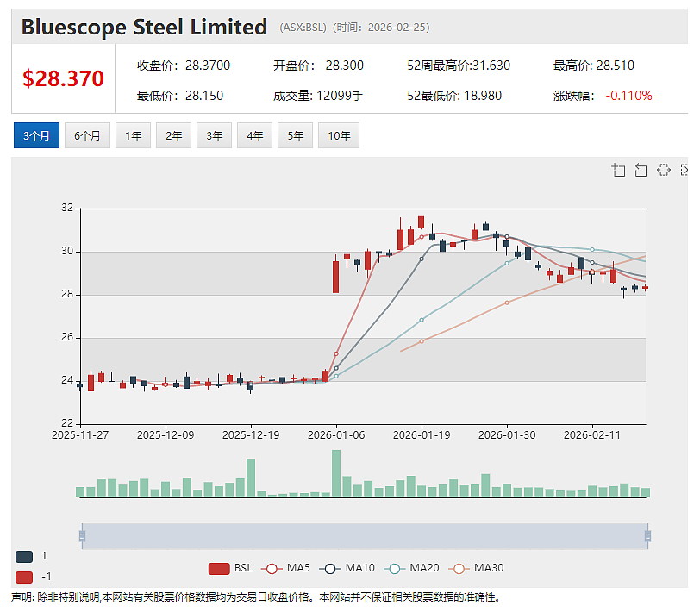Click the MA30 marker at 2026-01-30
The image size is (700, 612).
[x=507, y=303]
